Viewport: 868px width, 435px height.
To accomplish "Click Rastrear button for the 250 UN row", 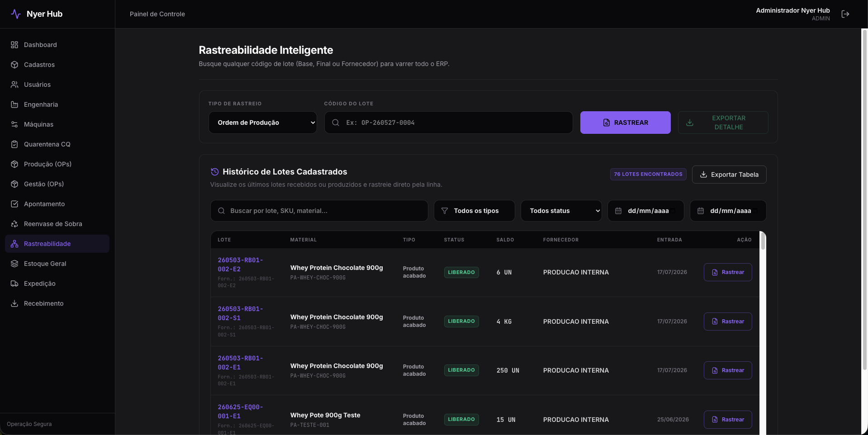I will pyautogui.click(x=728, y=370).
